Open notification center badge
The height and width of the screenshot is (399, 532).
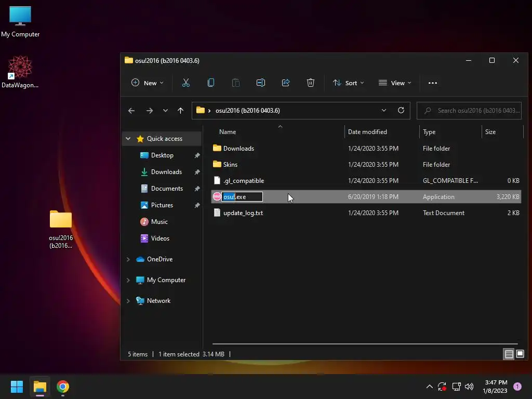coord(517,387)
